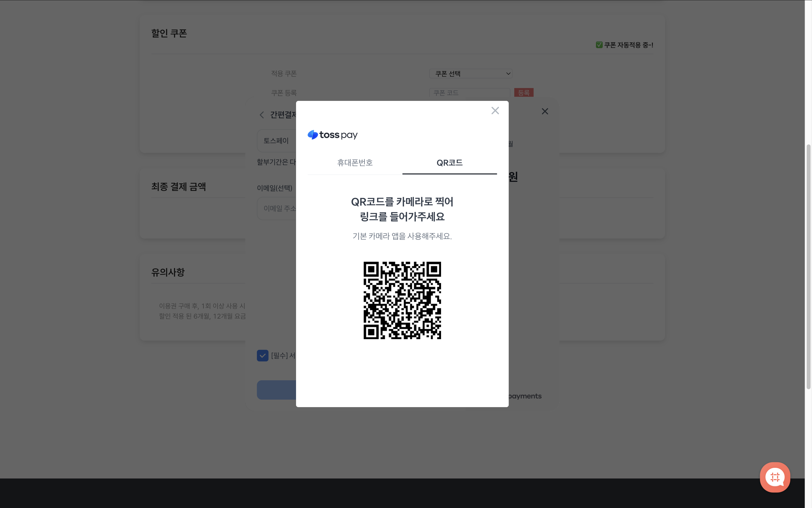
Task: Select the QR코드 tab
Action: point(449,163)
